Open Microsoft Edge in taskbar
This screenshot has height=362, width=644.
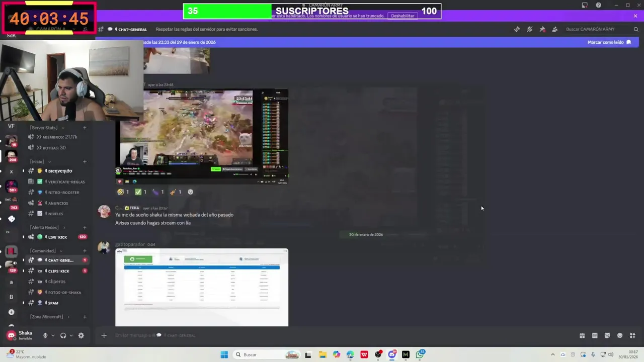pyautogui.click(x=350, y=354)
